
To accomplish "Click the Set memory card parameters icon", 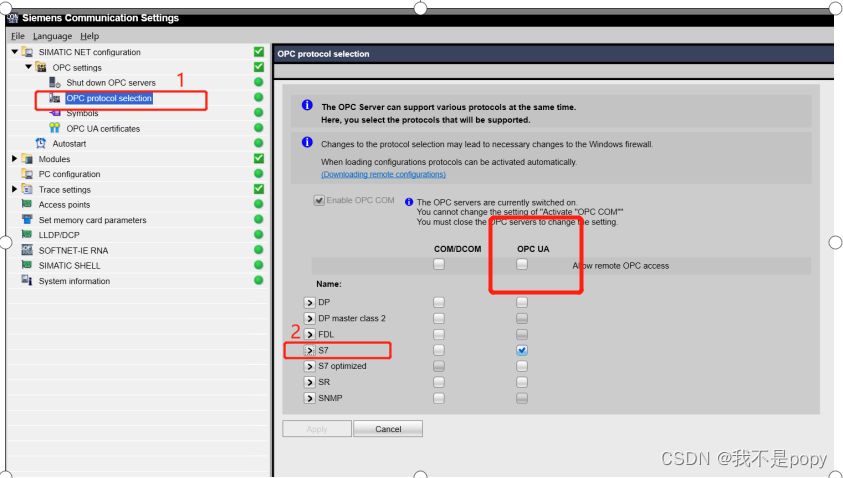I will (x=27, y=219).
